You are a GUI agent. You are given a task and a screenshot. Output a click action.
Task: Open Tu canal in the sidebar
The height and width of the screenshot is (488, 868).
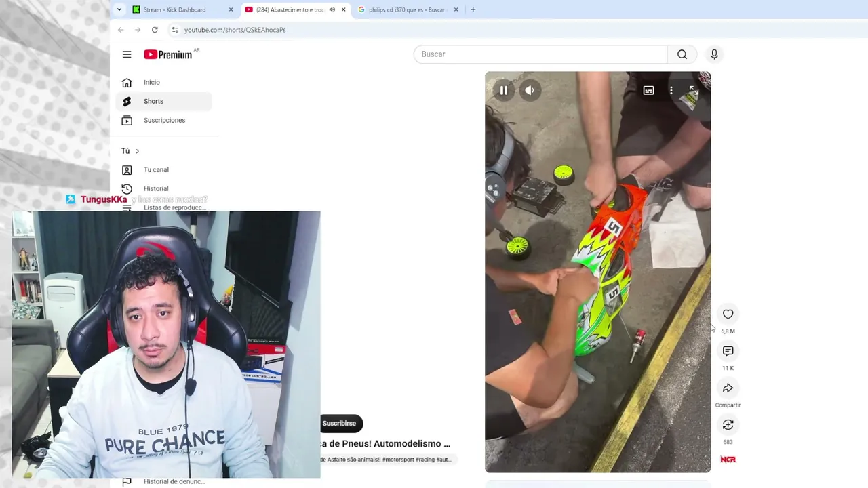(164, 169)
